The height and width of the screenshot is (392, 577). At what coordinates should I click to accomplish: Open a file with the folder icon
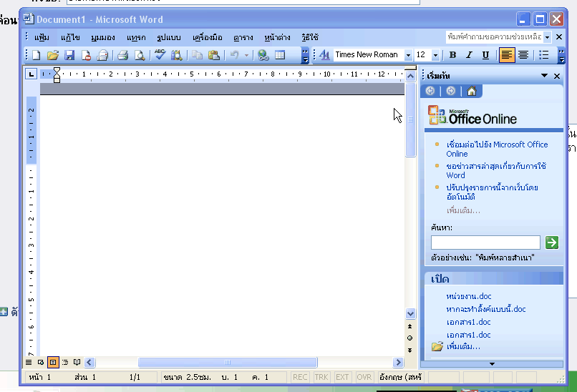tap(53, 55)
